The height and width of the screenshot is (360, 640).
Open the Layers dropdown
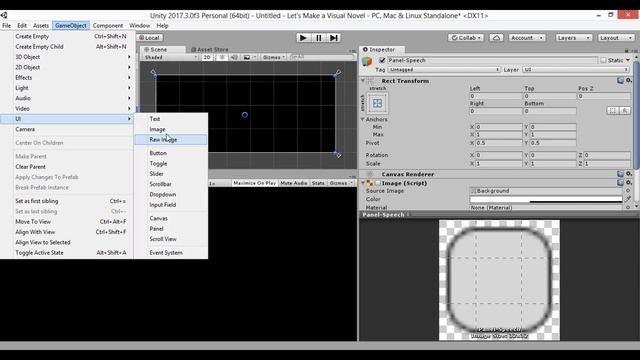573,38
